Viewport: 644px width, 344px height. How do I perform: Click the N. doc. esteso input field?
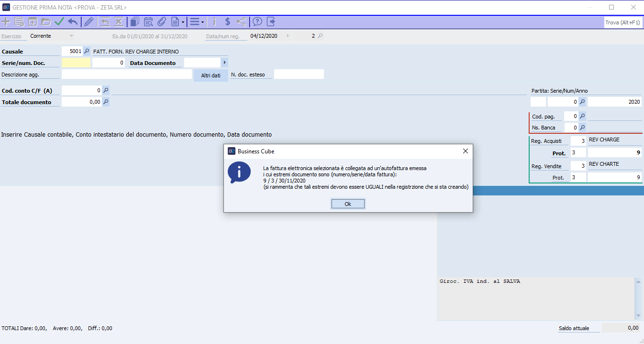[299, 74]
